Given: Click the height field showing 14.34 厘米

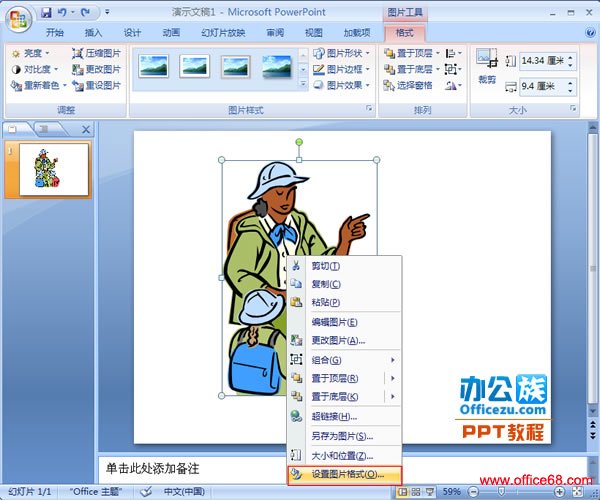Looking at the screenshot, I should (x=543, y=61).
